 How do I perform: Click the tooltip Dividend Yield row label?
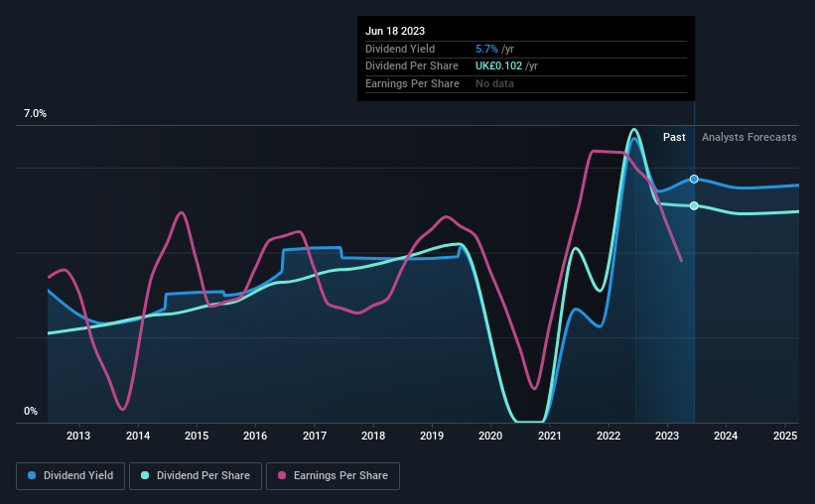pyautogui.click(x=400, y=49)
